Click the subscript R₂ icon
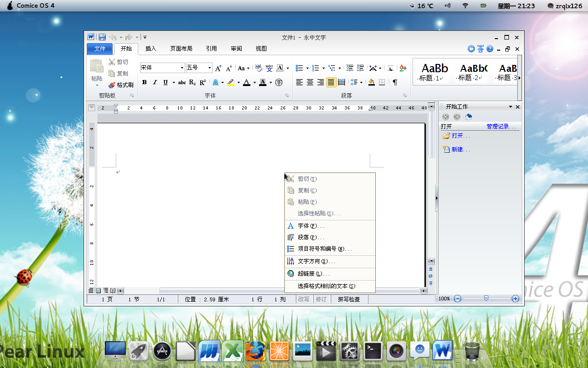The height and width of the screenshot is (368, 588). click(x=192, y=82)
